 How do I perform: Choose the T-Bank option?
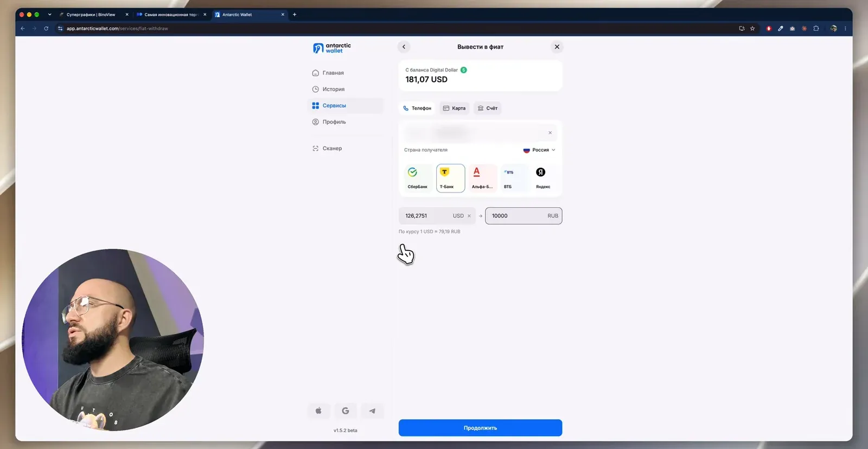(x=450, y=178)
